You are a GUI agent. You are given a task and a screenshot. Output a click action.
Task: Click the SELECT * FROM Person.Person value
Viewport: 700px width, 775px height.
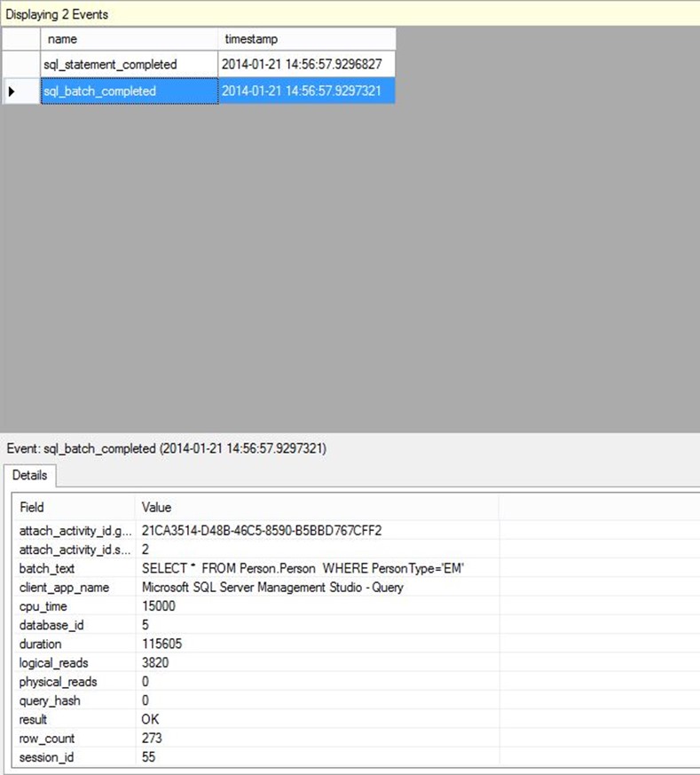coord(303,568)
